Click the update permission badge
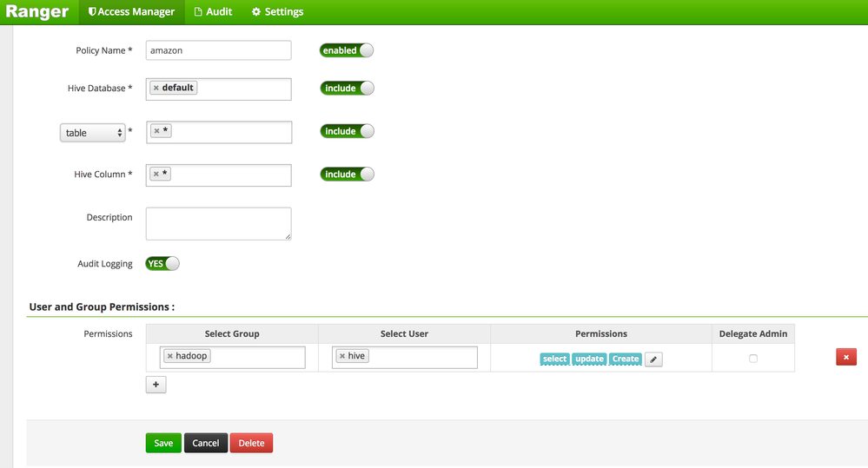The width and height of the screenshot is (868, 468). [589, 359]
